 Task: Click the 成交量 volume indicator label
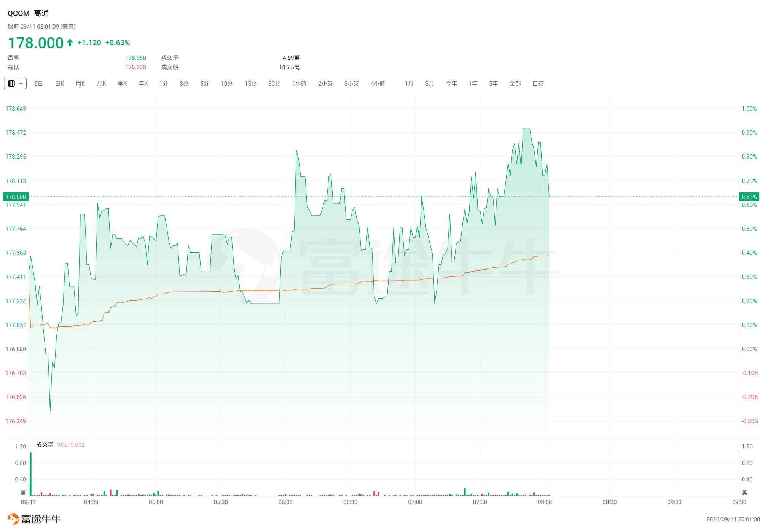click(45, 445)
